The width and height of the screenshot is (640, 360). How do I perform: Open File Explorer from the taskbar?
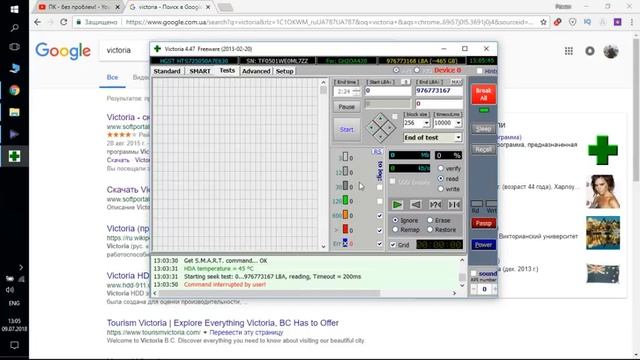(14, 112)
